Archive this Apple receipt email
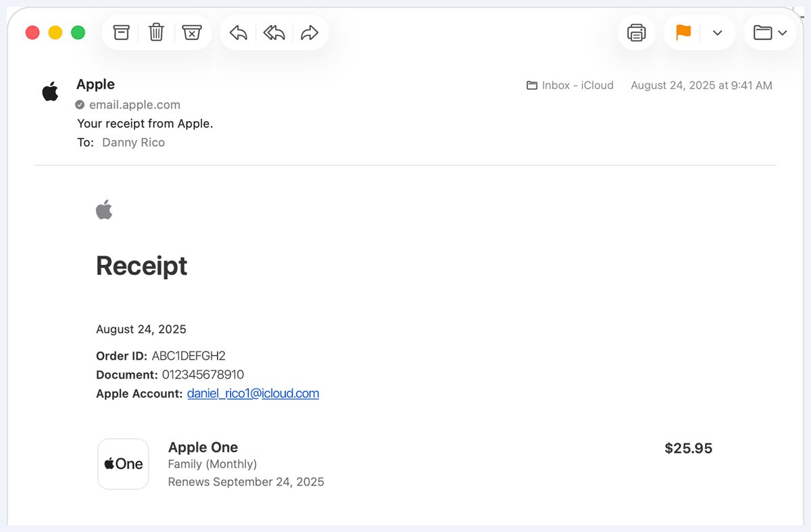 pyautogui.click(x=121, y=32)
